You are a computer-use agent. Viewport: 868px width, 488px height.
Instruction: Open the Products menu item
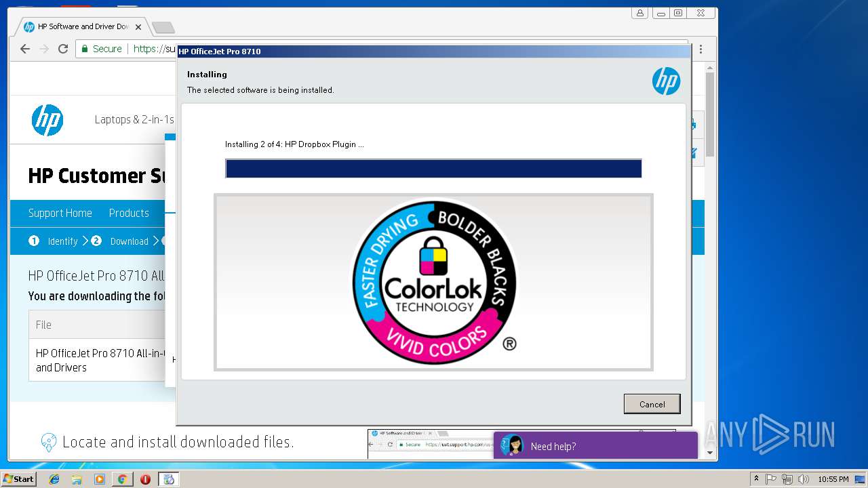pyautogui.click(x=129, y=213)
